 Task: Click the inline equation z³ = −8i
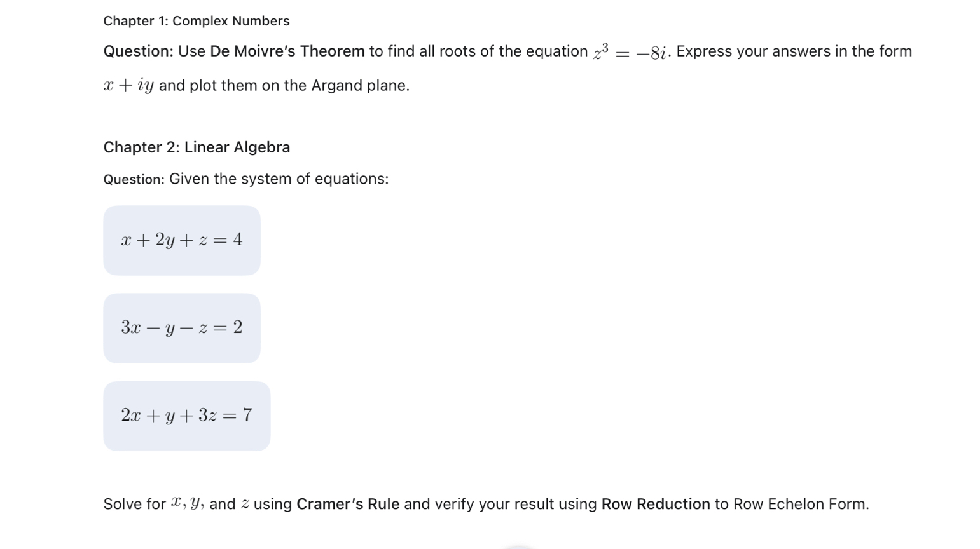tap(630, 52)
